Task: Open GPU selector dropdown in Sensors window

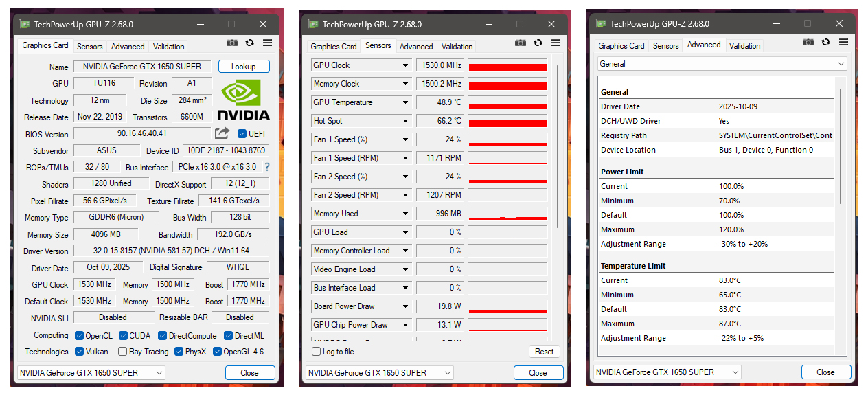Action: pyautogui.click(x=380, y=373)
